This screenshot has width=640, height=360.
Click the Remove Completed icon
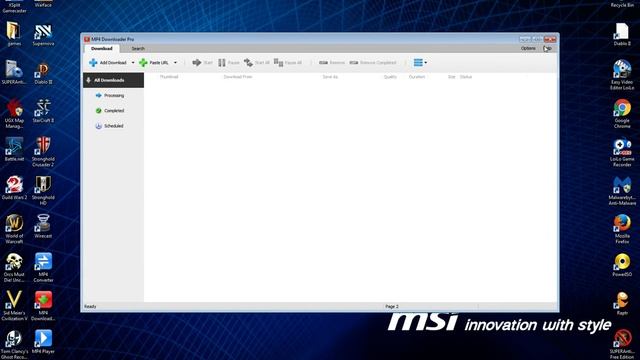tap(353, 62)
